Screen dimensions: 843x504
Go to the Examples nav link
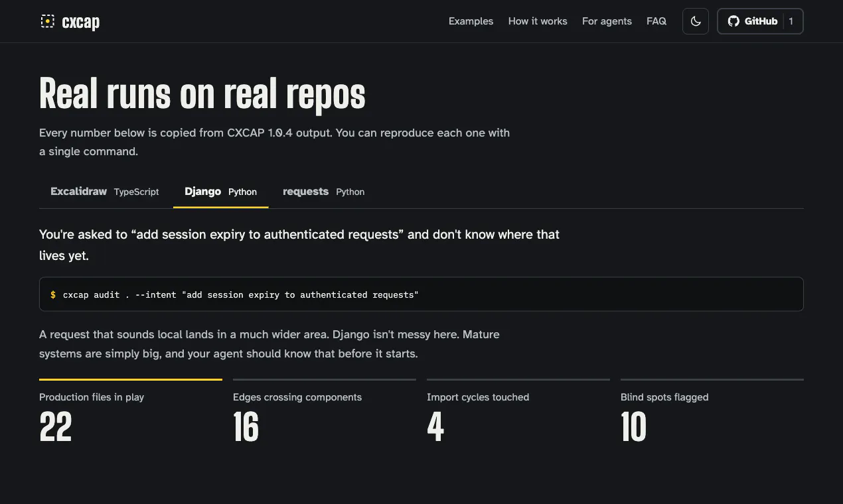coord(471,21)
